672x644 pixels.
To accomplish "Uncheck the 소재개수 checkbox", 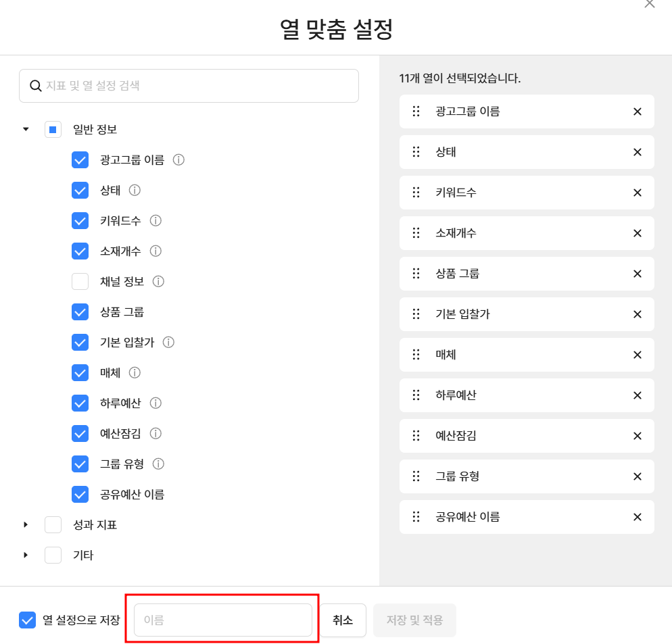I will coord(80,251).
